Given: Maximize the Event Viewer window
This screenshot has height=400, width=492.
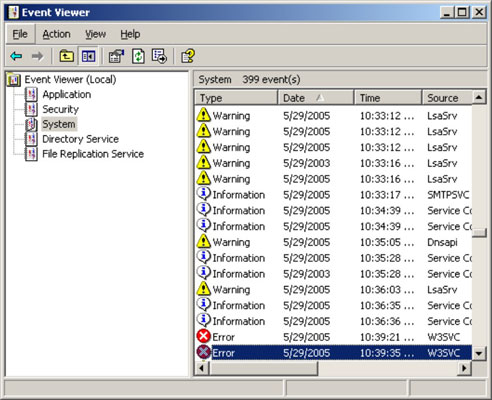Looking at the screenshot, I should 462,13.
